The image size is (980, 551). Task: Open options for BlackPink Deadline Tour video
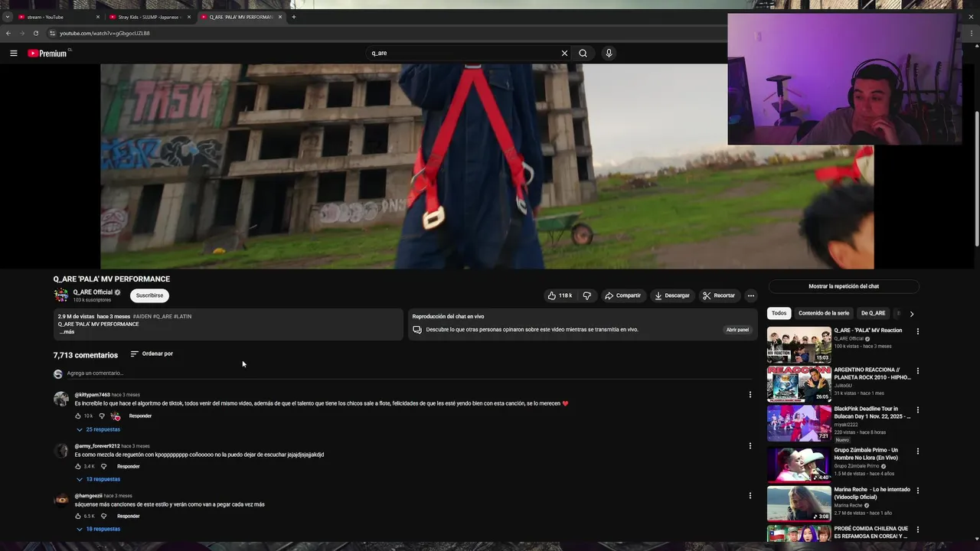click(918, 410)
